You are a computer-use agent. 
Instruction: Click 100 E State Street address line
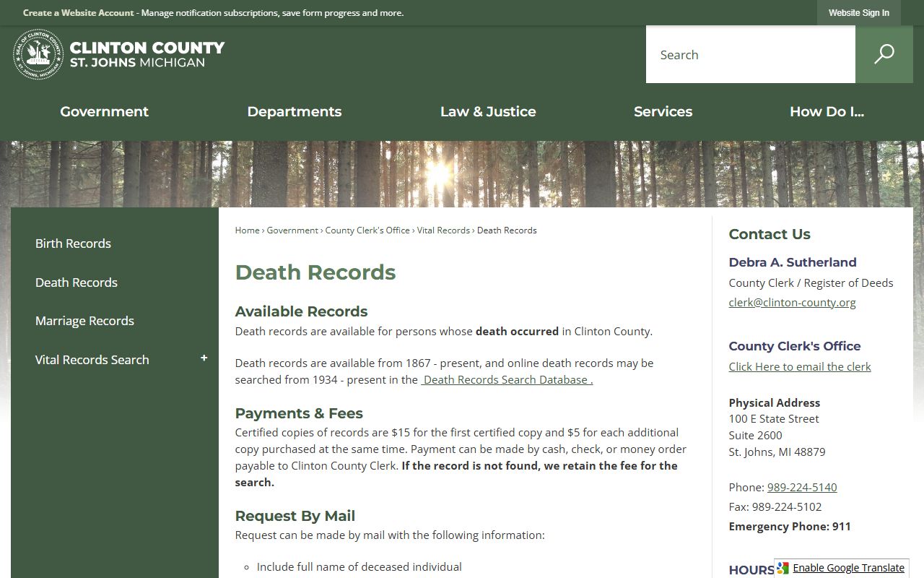pyautogui.click(x=774, y=419)
